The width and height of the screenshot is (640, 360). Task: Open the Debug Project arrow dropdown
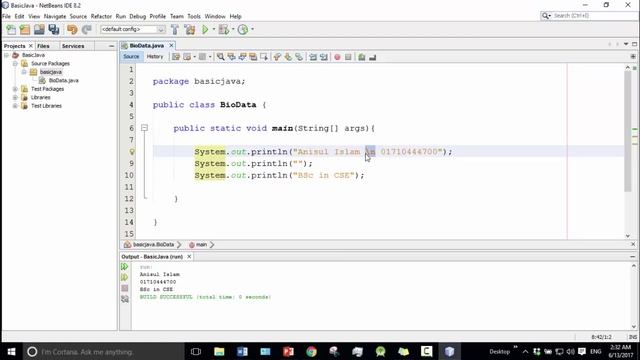pyautogui.click(x=233, y=29)
